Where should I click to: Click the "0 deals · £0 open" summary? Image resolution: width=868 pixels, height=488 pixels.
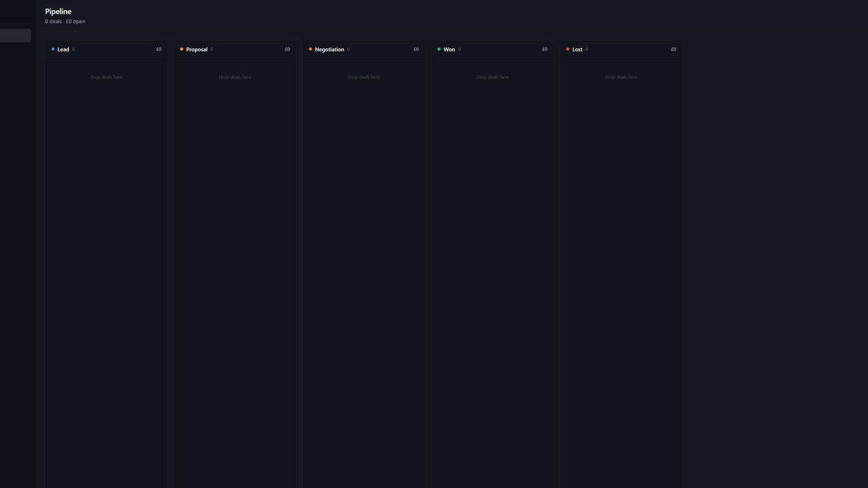click(65, 22)
